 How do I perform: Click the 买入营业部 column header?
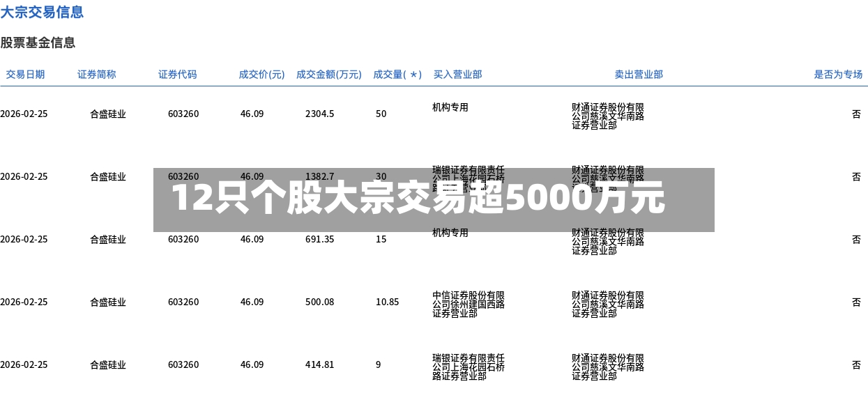tap(458, 74)
